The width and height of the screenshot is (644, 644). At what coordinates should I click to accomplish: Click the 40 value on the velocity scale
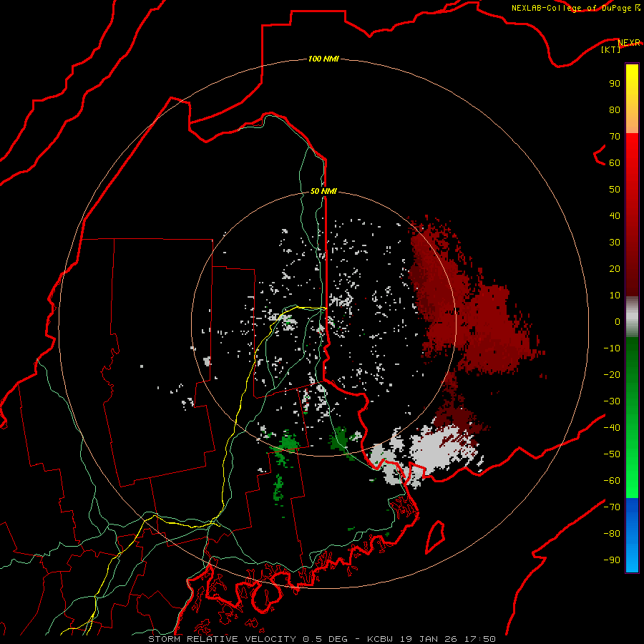pos(615,215)
